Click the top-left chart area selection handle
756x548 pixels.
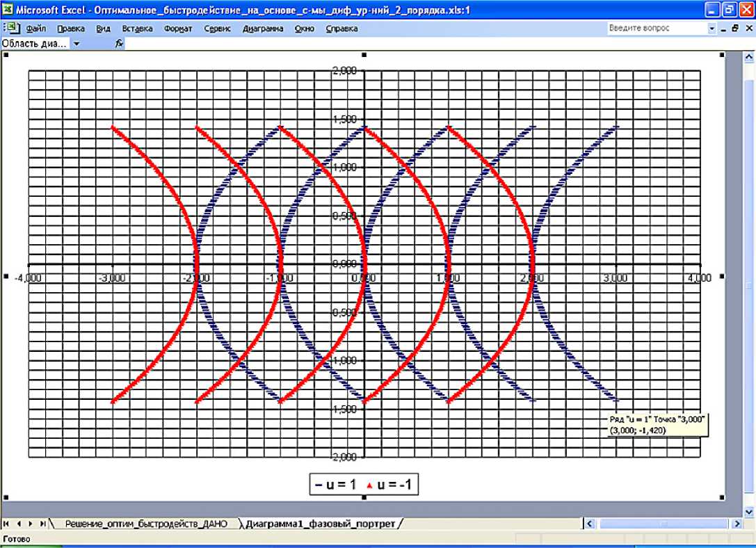pos(6,55)
